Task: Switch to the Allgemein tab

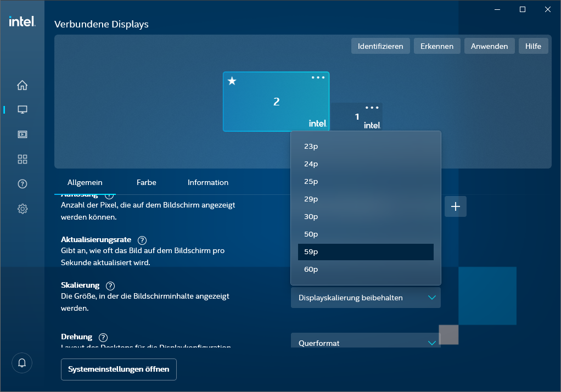Action: pyautogui.click(x=85, y=183)
